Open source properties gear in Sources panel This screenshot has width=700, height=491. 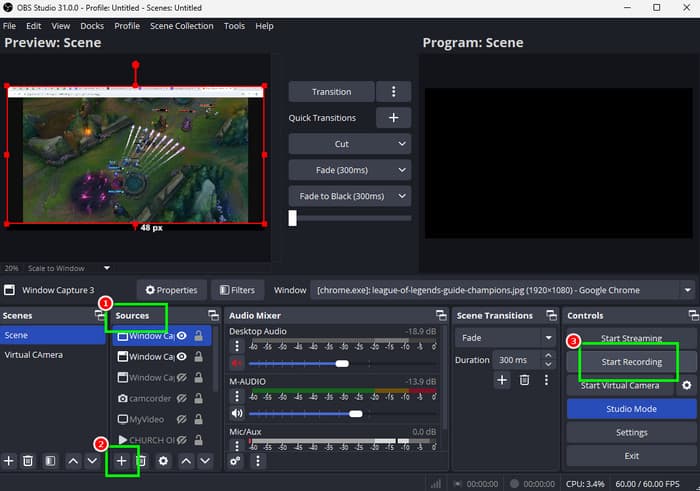click(x=163, y=461)
